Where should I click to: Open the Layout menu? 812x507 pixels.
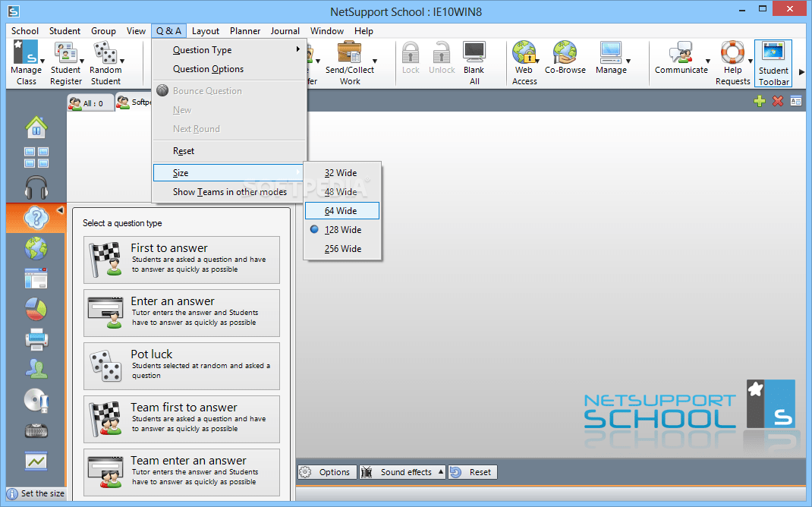pos(206,31)
